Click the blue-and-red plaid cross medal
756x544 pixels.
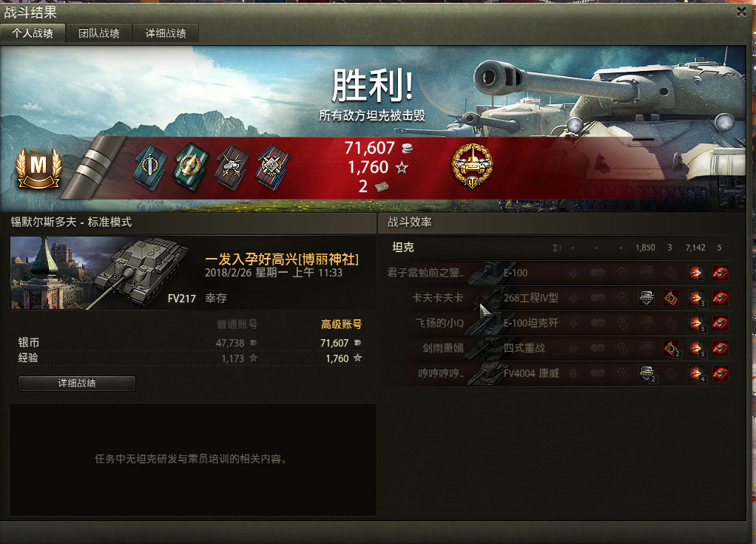point(272,167)
